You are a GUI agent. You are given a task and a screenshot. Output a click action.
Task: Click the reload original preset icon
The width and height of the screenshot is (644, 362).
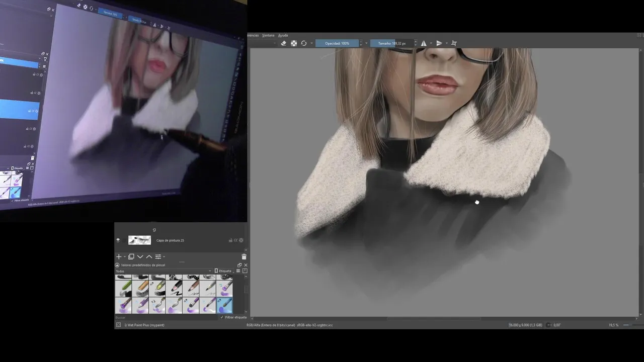click(x=304, y=43)
